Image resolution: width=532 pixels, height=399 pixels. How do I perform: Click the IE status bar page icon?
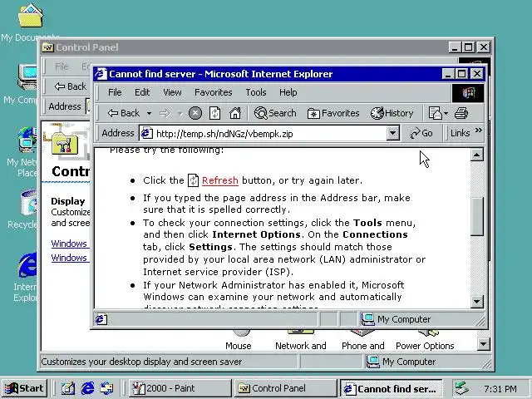point(101,319)
